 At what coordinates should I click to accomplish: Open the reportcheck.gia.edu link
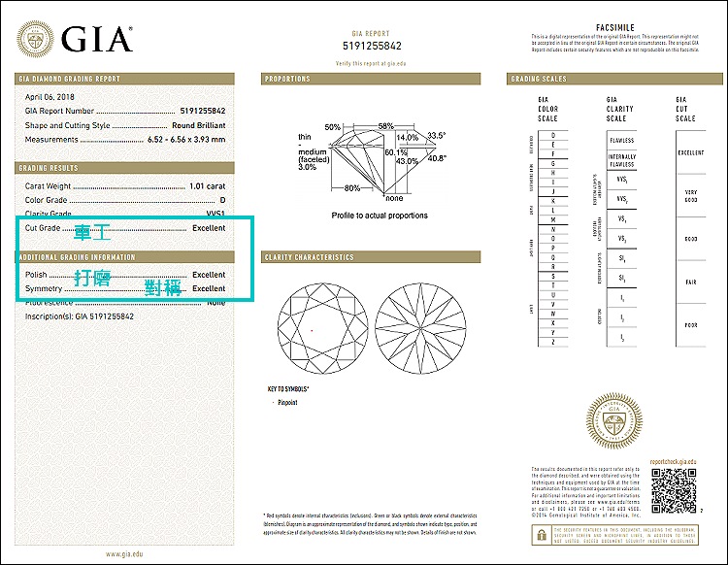pos(674,462)
